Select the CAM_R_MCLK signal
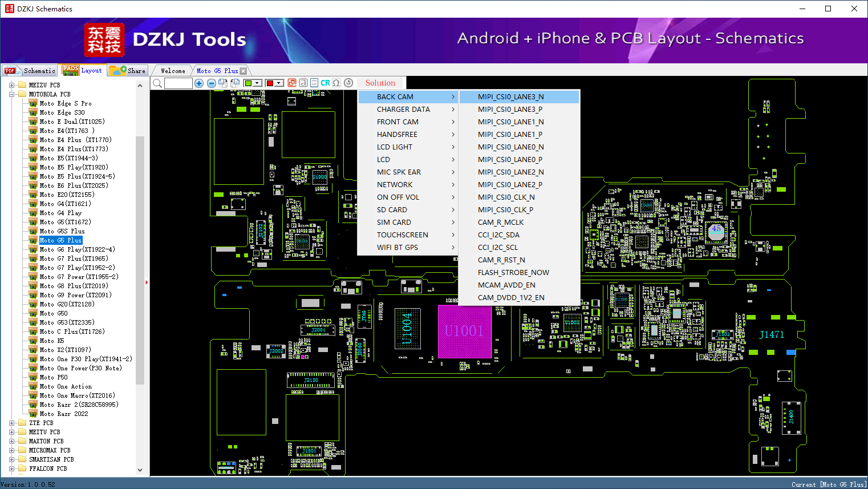 pos(520,223)
